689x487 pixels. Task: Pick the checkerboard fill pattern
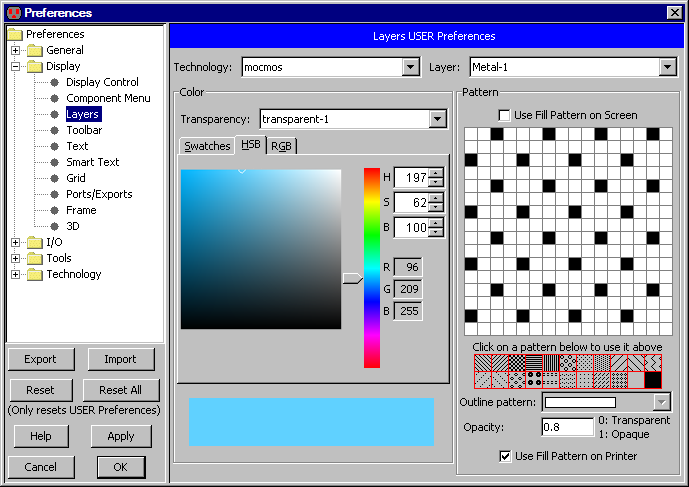point(517,363)
